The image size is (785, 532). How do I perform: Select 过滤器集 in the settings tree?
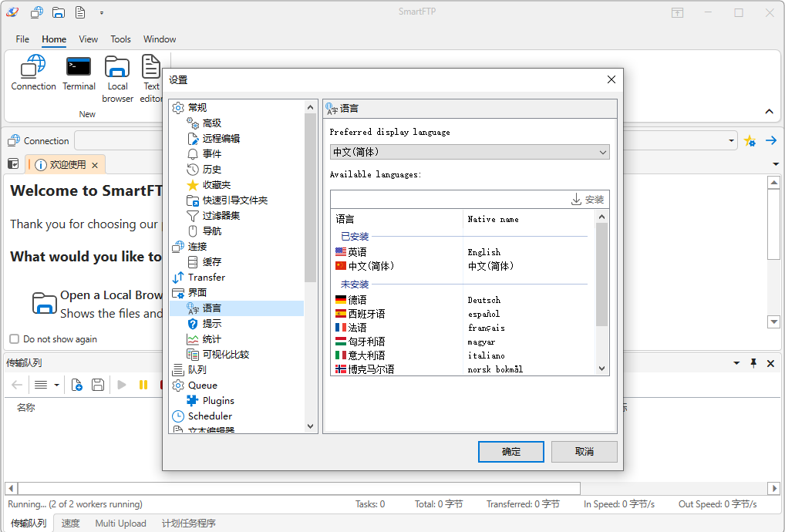tap(221, 216)
